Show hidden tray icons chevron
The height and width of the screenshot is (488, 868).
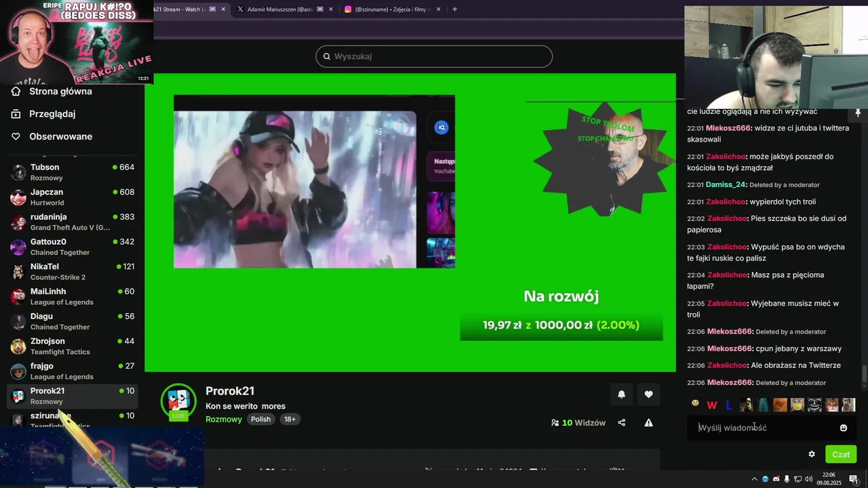coord(754,479)
